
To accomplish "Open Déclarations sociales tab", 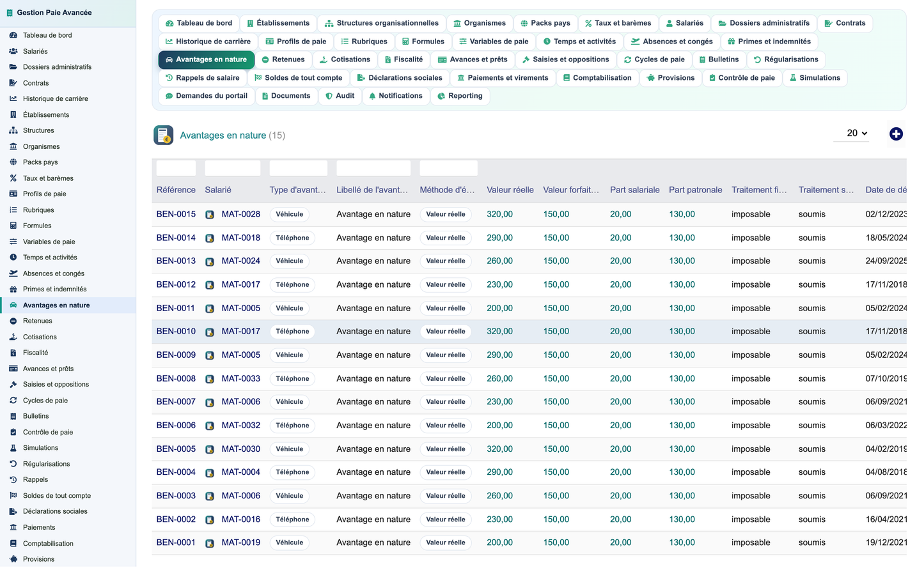I will click(x=400, y=78).
